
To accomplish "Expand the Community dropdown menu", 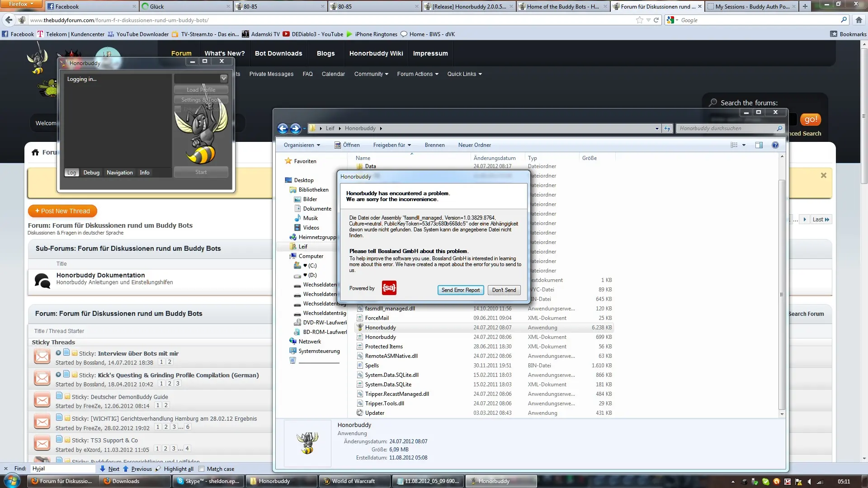I will click(371, 74).
